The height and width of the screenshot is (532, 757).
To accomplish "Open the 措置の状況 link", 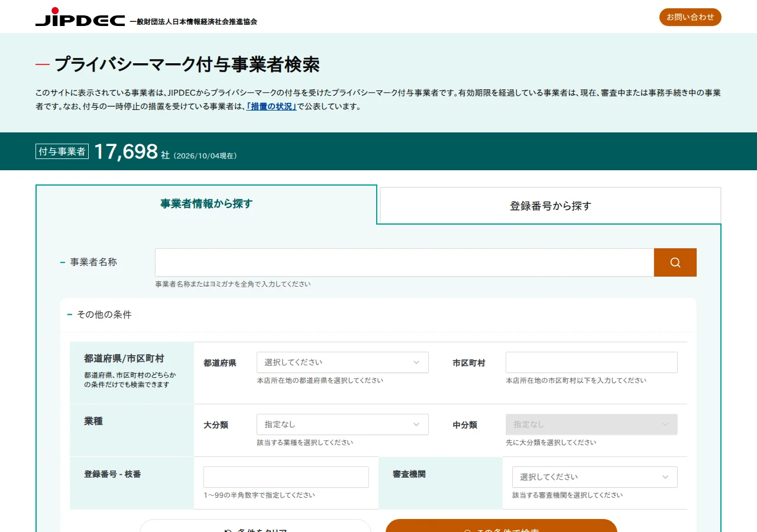I will pyautogui.click(x=271, y=107).
